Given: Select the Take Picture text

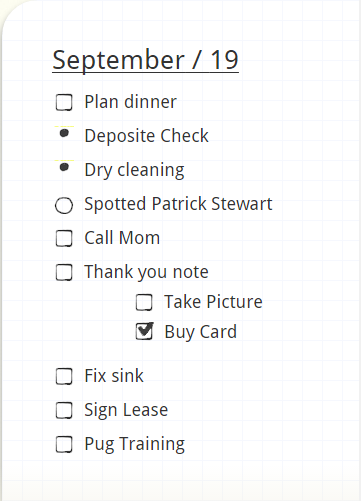Looking at the screenshot, I should [x=213, y=302].
